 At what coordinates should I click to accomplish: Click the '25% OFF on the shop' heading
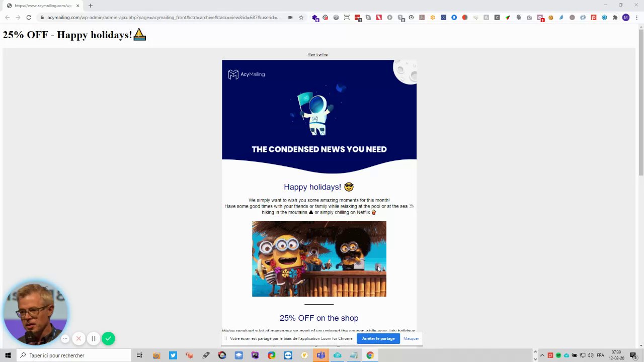click(x=319, y=318)
